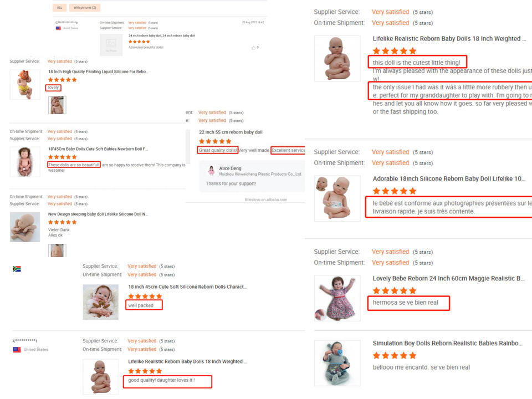Click the "No Photo" placeholder image in top review

coord(111,45)
